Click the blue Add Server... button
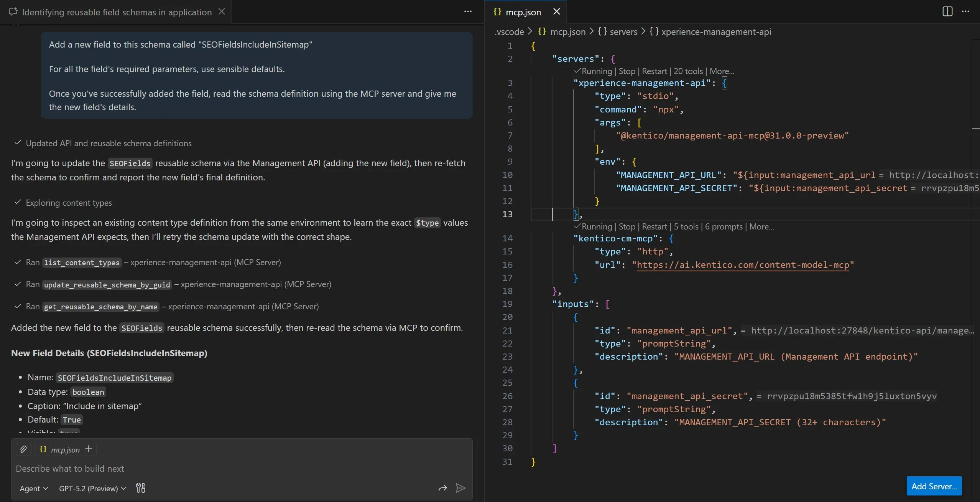Image resolution: width=980 pixels, height=502 pixels. [934, 486]
